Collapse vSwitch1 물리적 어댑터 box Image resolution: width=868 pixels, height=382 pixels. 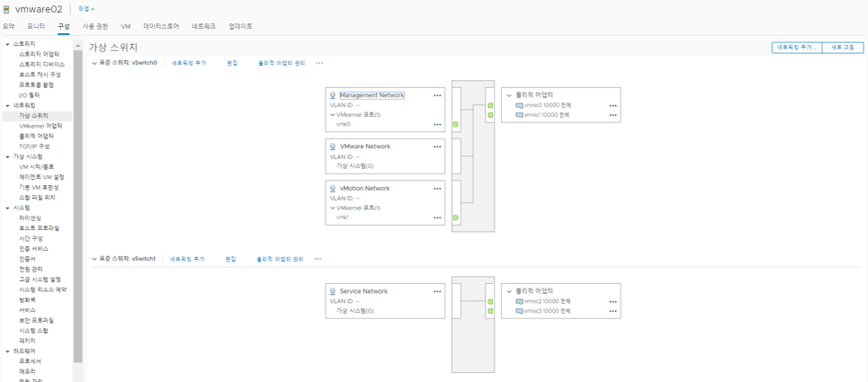tap(509, 291)
